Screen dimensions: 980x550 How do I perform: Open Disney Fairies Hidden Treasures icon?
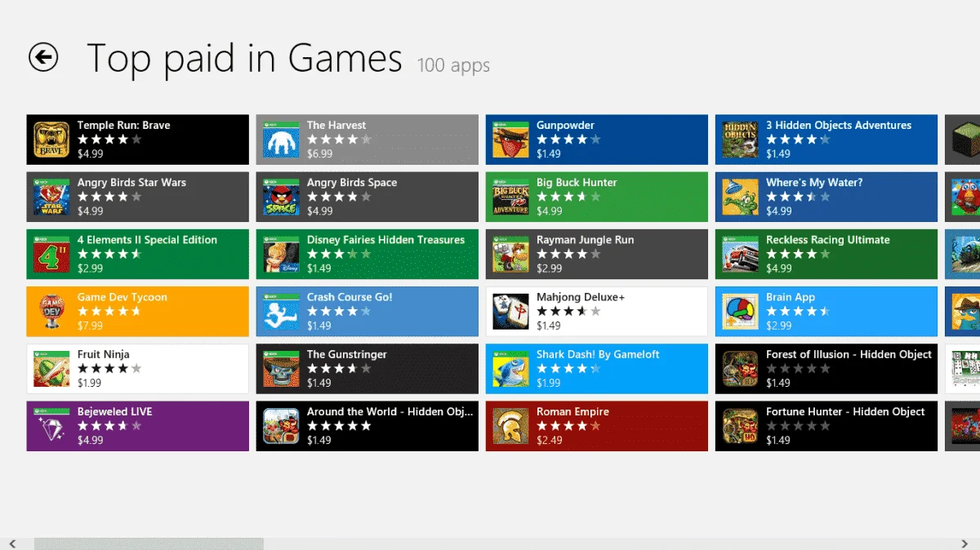pyautogui.click(x=281, y=254)
